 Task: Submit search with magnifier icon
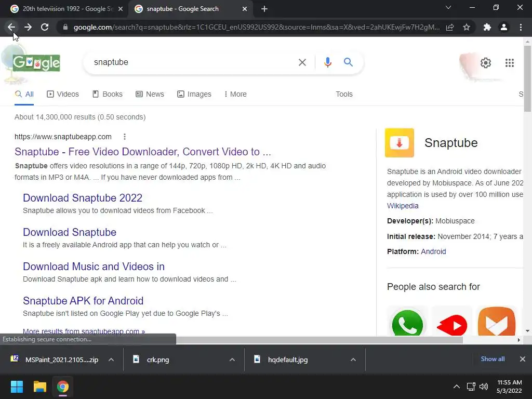[x=348, y=62]
